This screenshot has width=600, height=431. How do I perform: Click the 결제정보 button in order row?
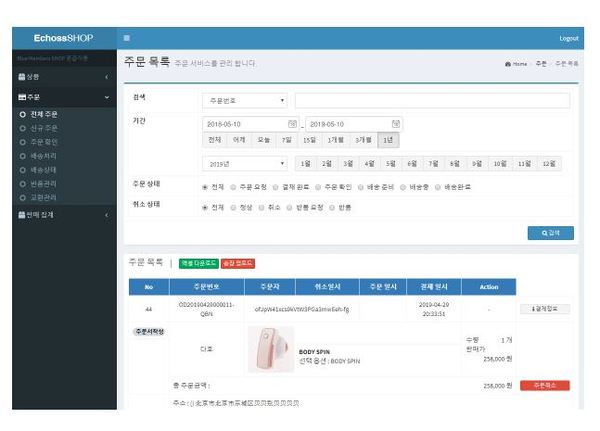coord(545,309)
